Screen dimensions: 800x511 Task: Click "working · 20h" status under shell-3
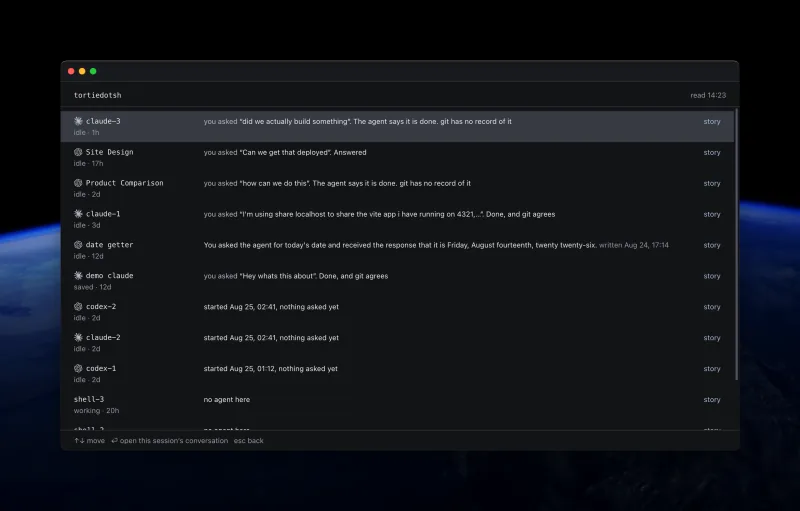pos(96,411)
